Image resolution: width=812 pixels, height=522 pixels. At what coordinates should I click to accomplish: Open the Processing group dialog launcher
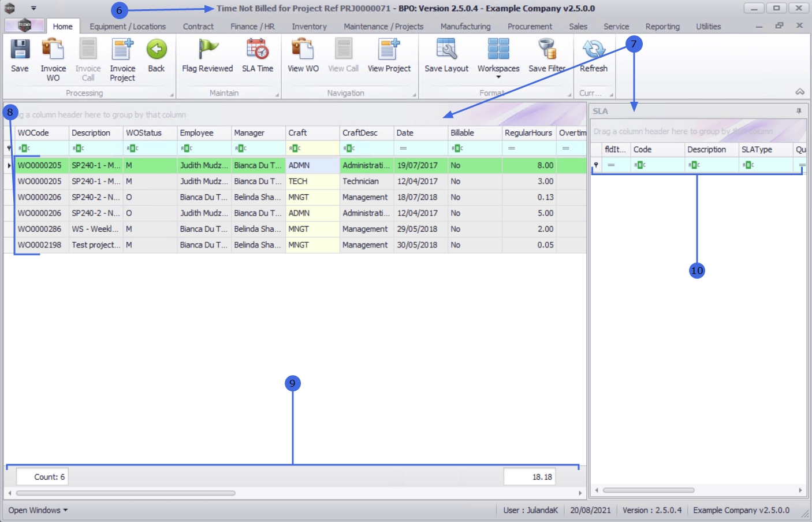pyautogui.click(x=172, y=95)
